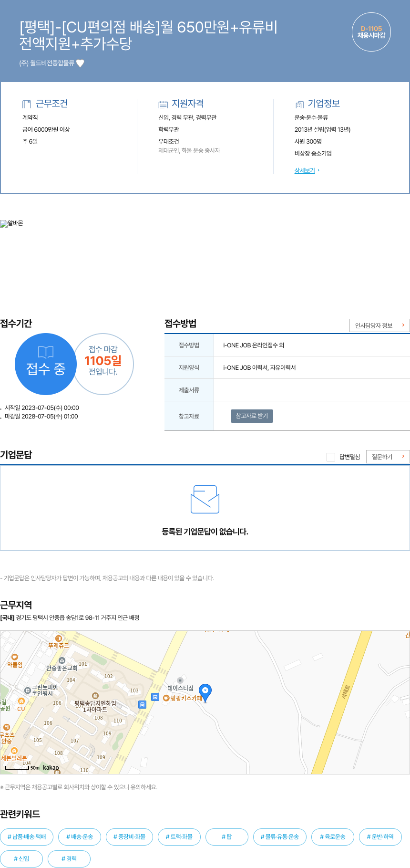
Task: Select the #육로운송 keyword tag
Action: pyautogui.click(x=333, y=837)
